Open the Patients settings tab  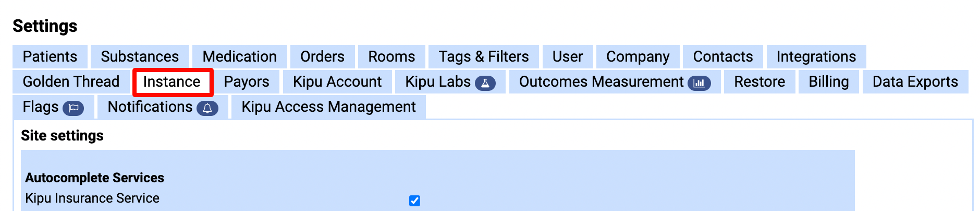[50, 56]
